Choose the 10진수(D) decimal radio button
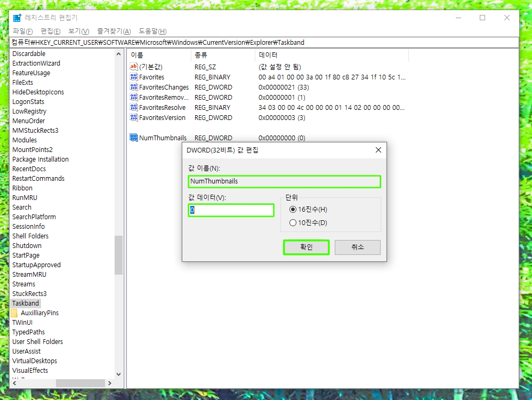The width and height of the screenshot is (532, 400). [293, 223]
